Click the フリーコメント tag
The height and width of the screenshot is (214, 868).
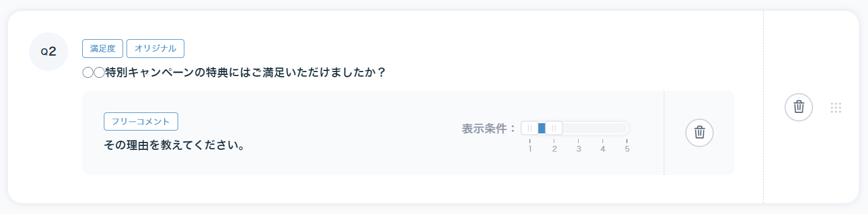point(141,121)
